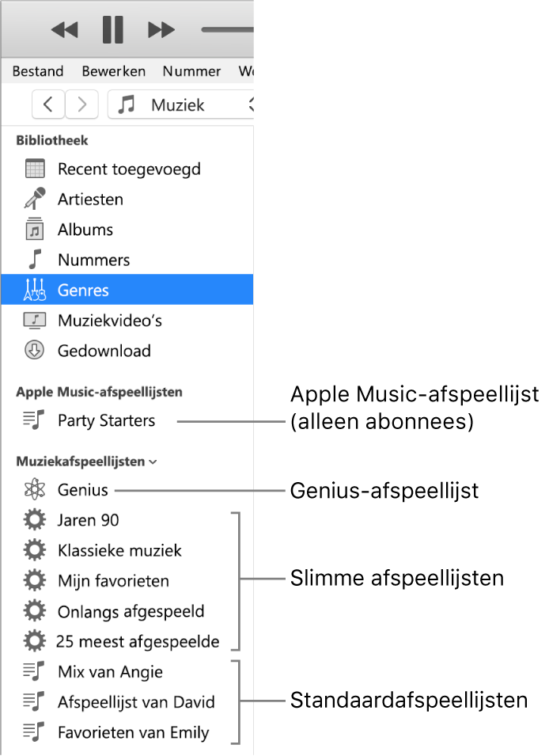Viewport: 549px width, 756px height.
Task: Click the Gedownload download icon
Action: [x=35, y=351]
